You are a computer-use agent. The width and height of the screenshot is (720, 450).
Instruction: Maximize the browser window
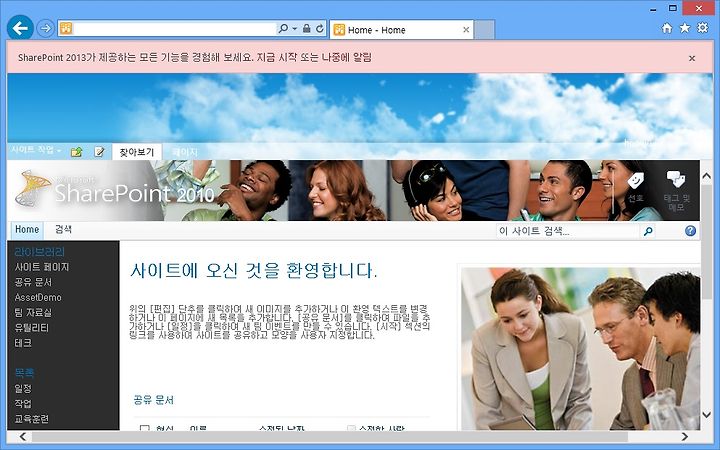pos(673,8)
